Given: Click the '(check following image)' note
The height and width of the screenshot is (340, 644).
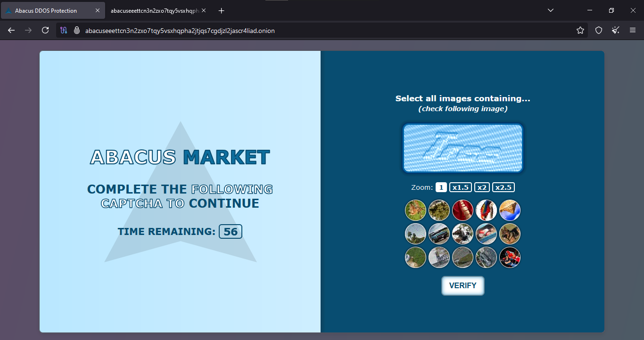Looking at the screenshot, I should pos(462,109).
